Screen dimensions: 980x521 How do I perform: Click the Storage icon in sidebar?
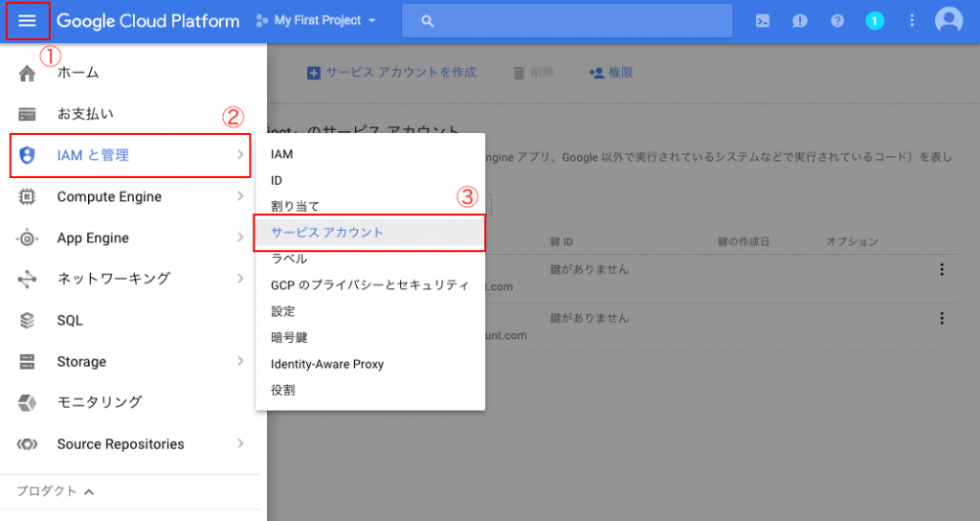[x=27, y=361]
